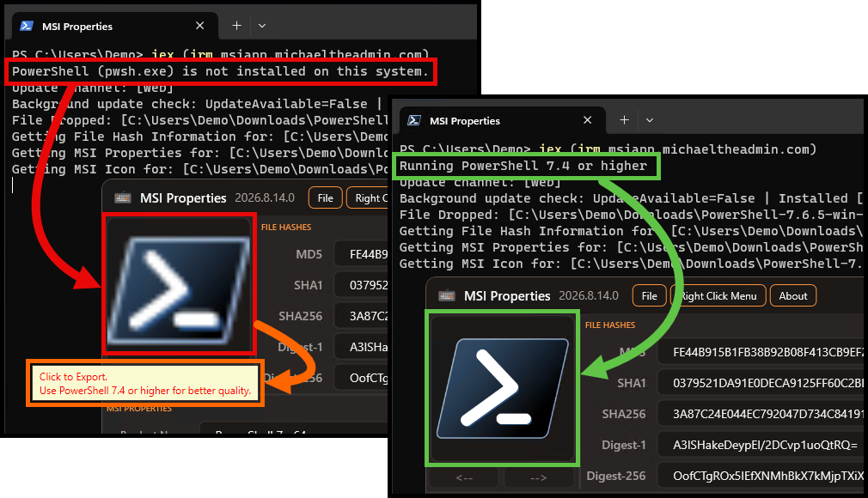Screen dimensions: 868x498
Task: Open the File menu in background MSI Properties
Action: 326,198
